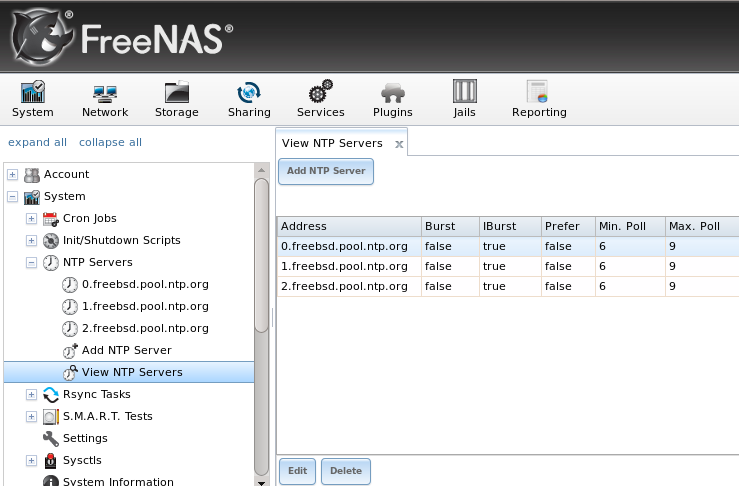Click the Add NTP Server button
739x486 pixels.
point(326,171)
